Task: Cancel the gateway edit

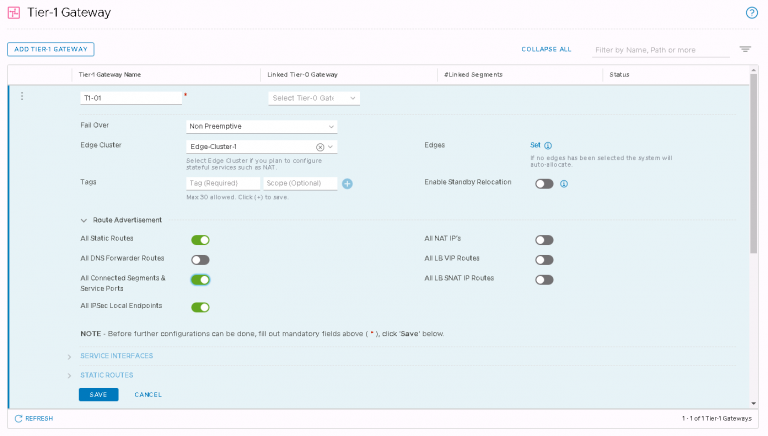Action: pyautogui.click(x=148, y=394)
